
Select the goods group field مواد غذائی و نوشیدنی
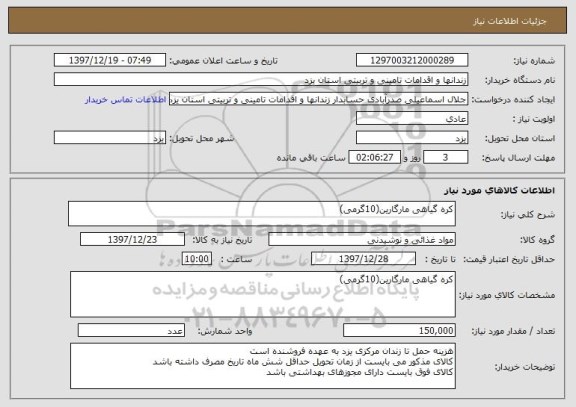(x=362, y=239)
